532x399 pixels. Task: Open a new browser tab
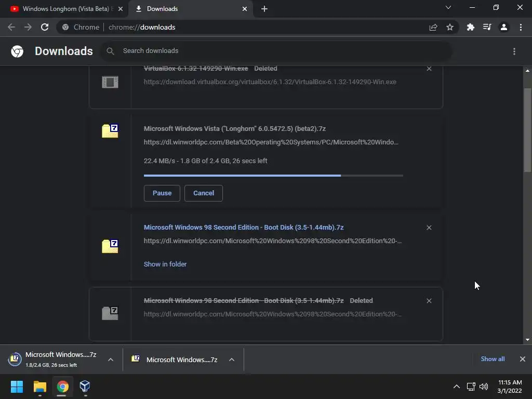tap(264, 9)
